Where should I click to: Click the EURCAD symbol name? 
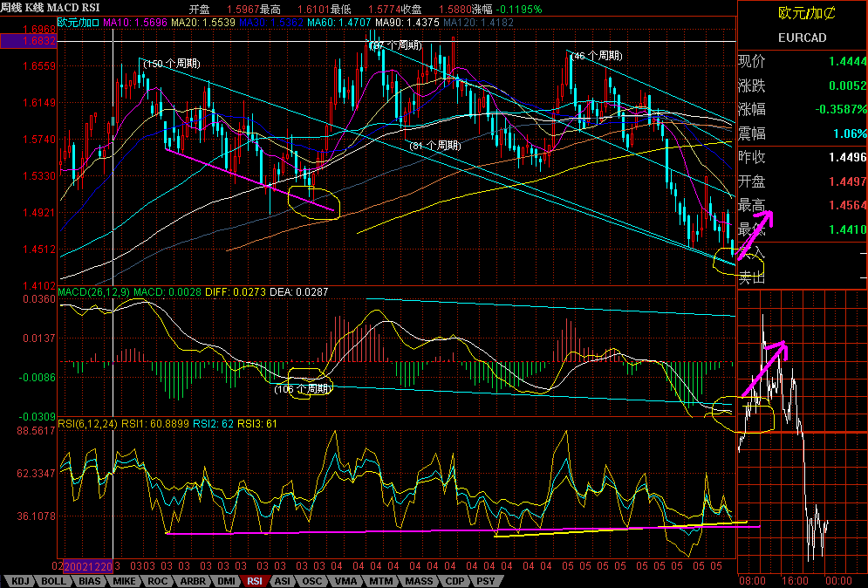tap(802, 38)
